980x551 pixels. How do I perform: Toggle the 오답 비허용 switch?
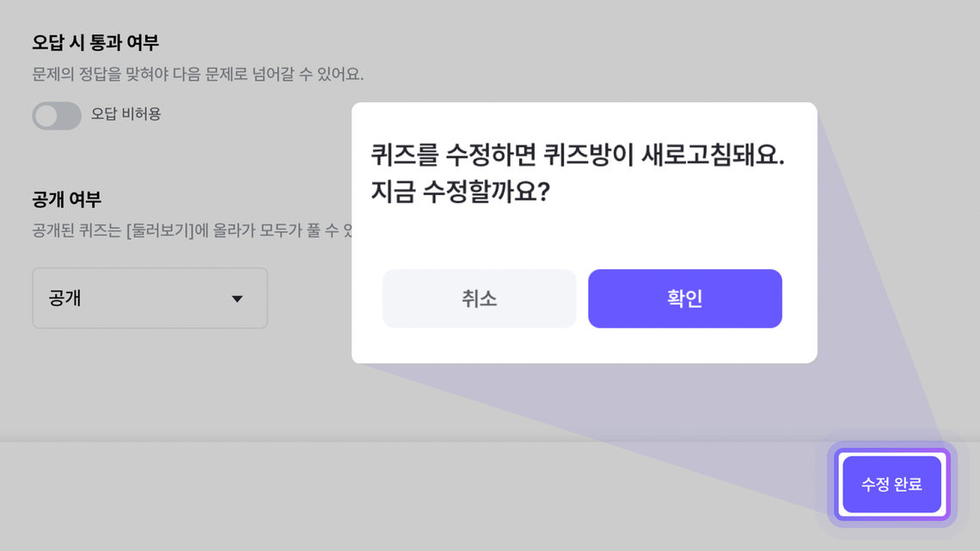click(57, 115)
